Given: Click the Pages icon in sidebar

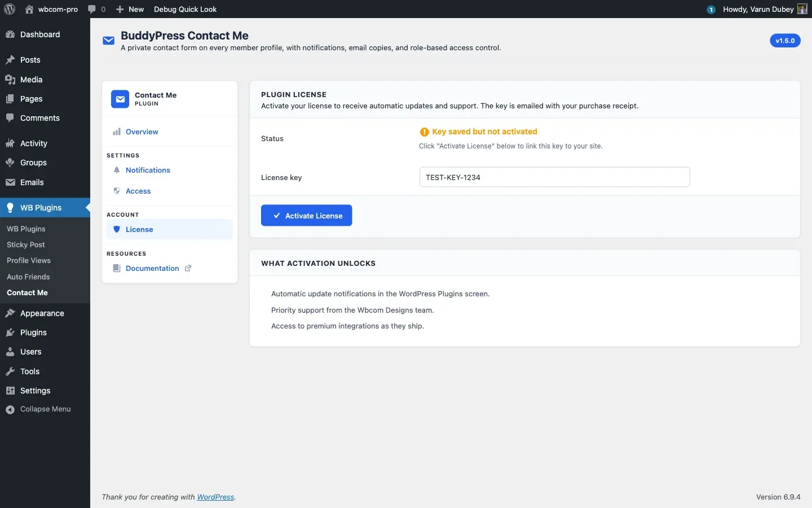Looking at the screenshot, I should coord(10,99).
